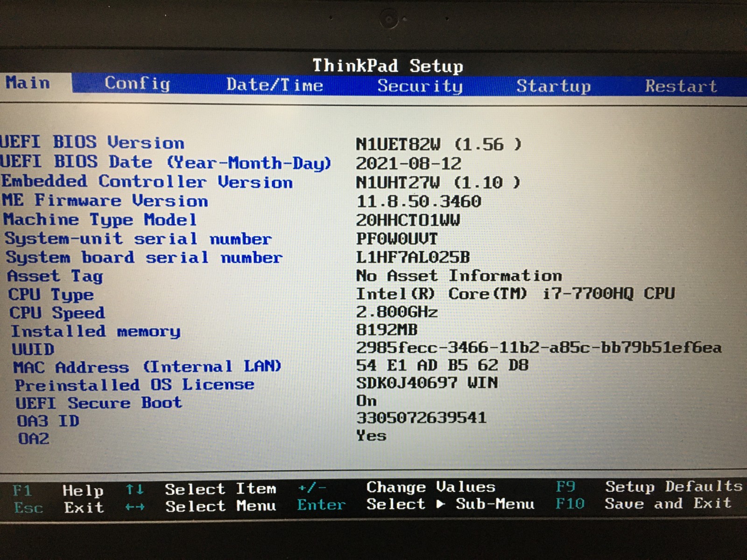747x560 pixels.
Task: Click the ME firmware value 11.8.50.3460
Action: (419, 202)
